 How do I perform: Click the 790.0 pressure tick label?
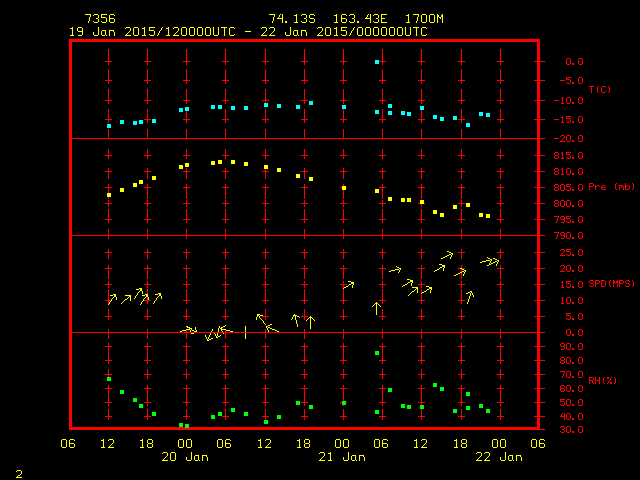(x=561, y=236)
